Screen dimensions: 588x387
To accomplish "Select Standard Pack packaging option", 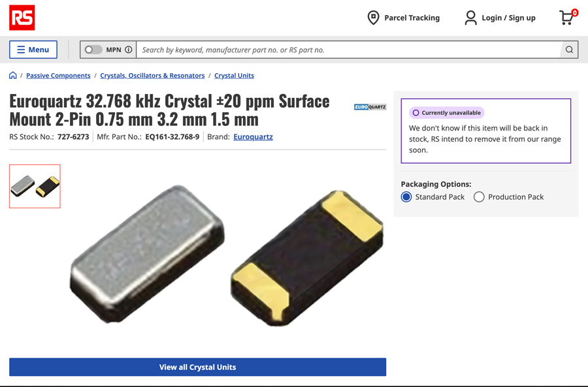I will (x=406, y=197).
